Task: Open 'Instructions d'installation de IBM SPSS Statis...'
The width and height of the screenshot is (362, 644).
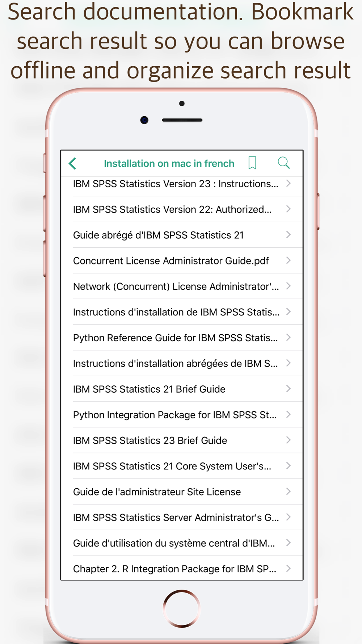Action: point(182,312)
